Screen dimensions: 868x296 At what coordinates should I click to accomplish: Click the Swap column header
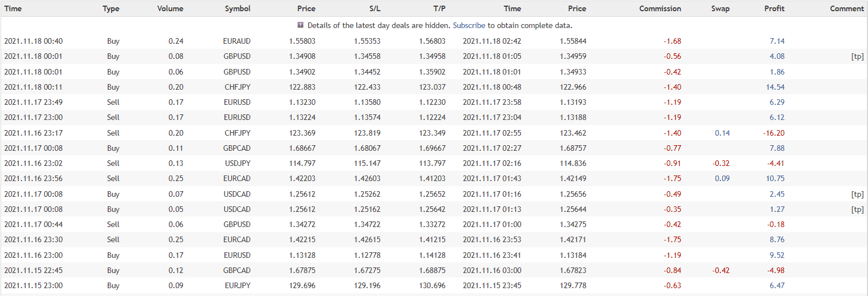[720, 8]
